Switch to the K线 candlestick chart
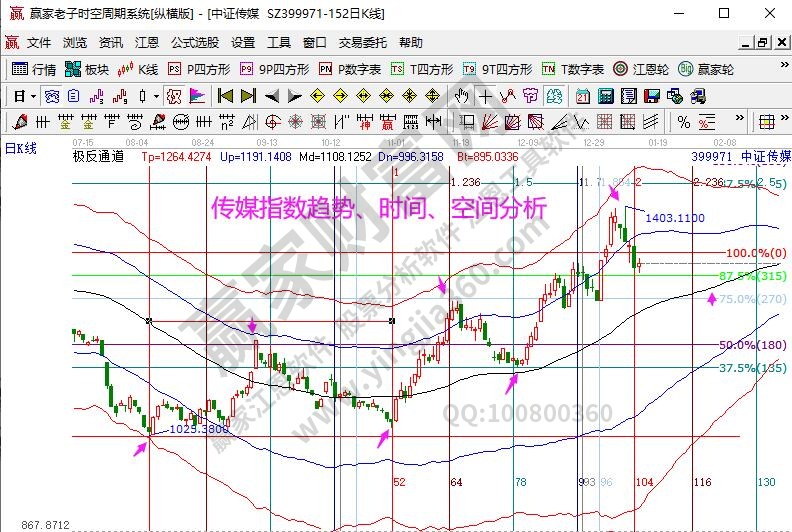Image resolution: width=792 pixels, height=532 pixels. [x=137, y=69]
